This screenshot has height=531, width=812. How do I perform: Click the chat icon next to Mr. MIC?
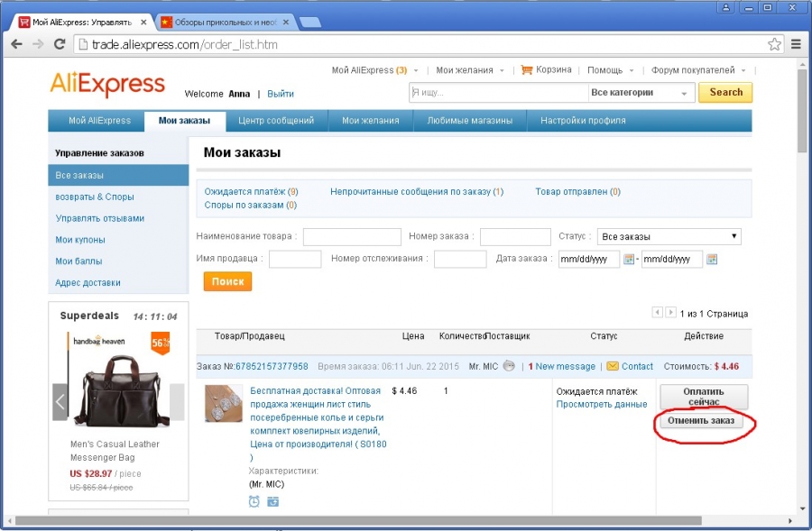[509, 365]
